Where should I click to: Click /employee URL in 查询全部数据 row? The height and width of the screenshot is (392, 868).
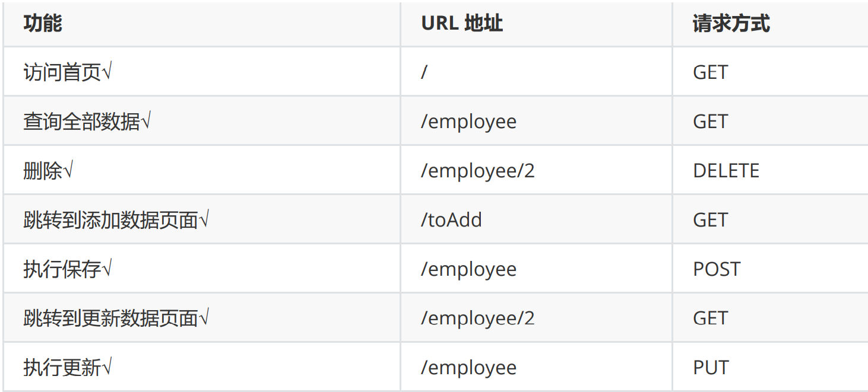click(468, 122)
